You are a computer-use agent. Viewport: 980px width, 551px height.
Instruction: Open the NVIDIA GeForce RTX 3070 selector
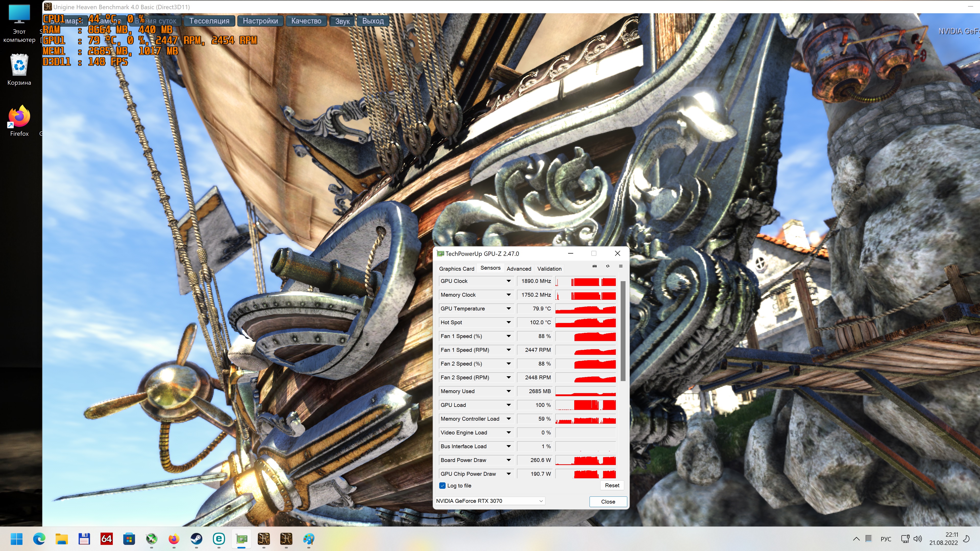pos(490,501)
